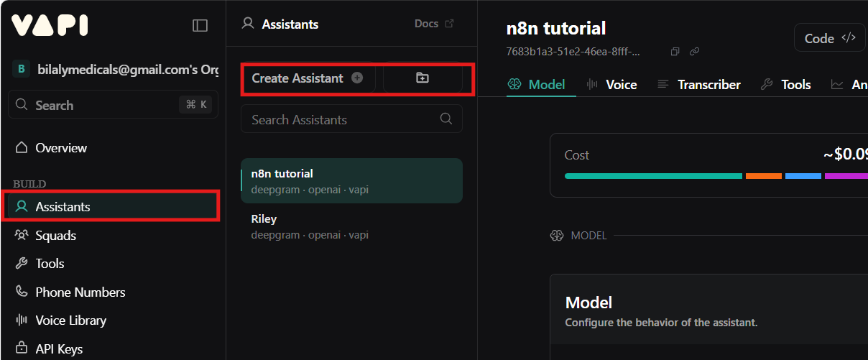Click the Code button
The width and height of the screenshot is (868, 360).
(x=829, y=38)
